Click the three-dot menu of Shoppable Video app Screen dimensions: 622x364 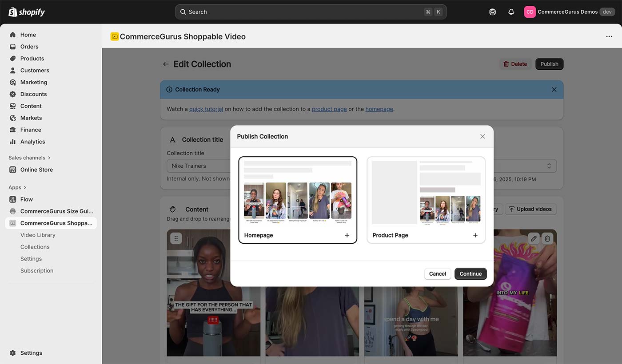609,36
